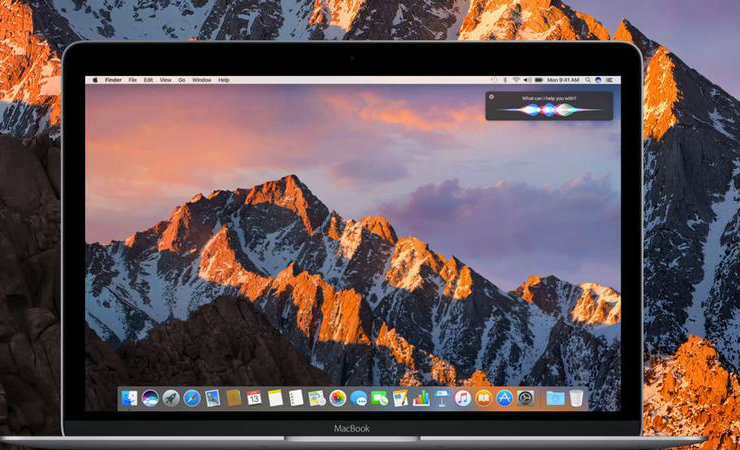Viewport: 740px width, 450px height.
Task: Open Numbers bar chart icon in Dock
Action: [x=421, y=398]
